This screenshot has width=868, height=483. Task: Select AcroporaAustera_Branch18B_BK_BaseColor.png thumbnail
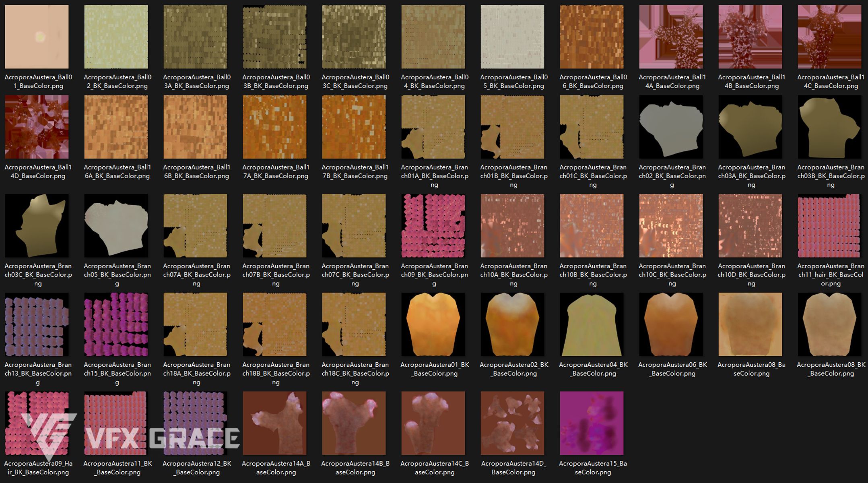click(x=274, y=324)
